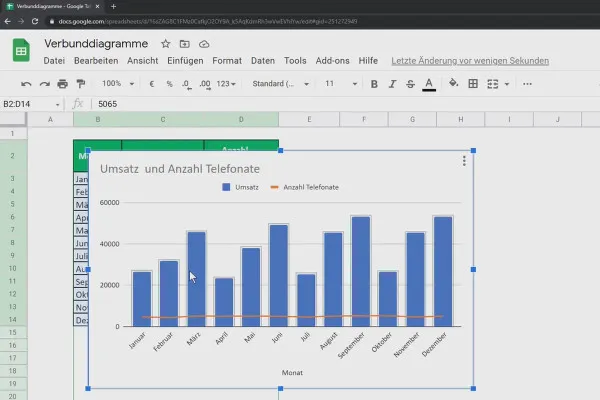Select the paint format roller

tap(79, 84)
